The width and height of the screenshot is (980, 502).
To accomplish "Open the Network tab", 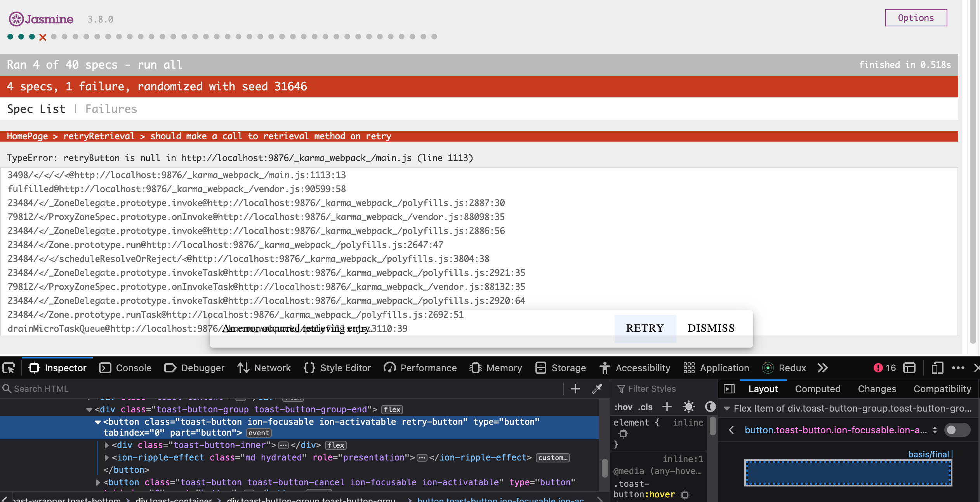I will tap(264, 368).
